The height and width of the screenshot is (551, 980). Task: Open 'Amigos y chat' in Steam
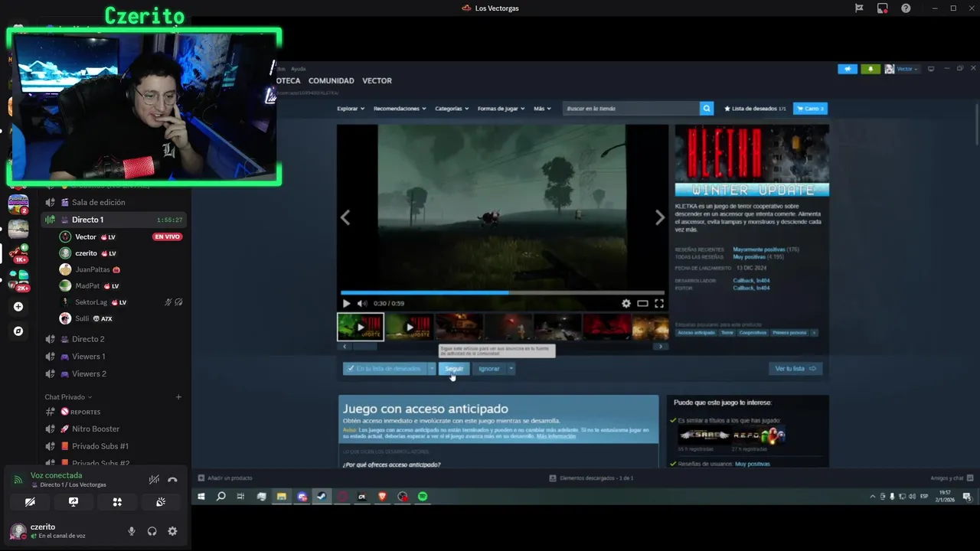[952, 478]
